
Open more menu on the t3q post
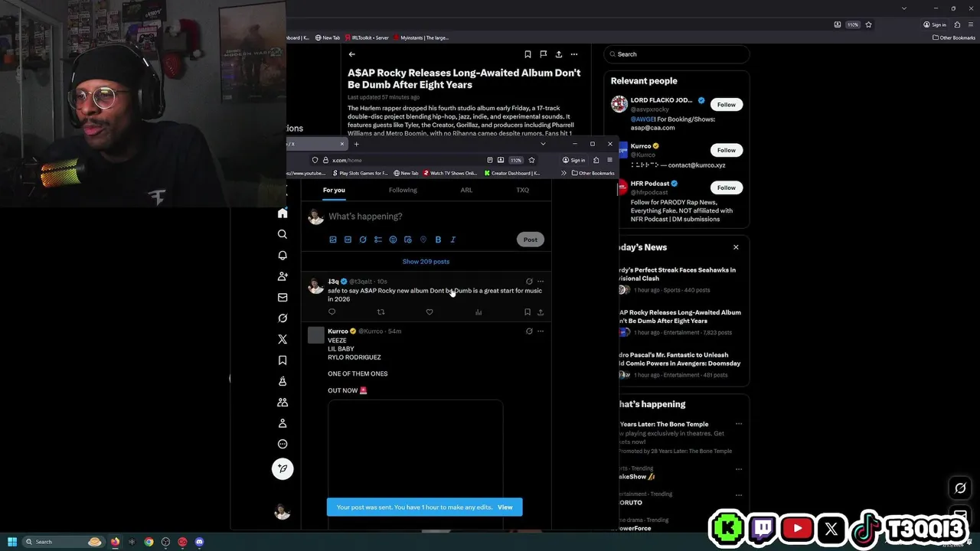(541, 282)
